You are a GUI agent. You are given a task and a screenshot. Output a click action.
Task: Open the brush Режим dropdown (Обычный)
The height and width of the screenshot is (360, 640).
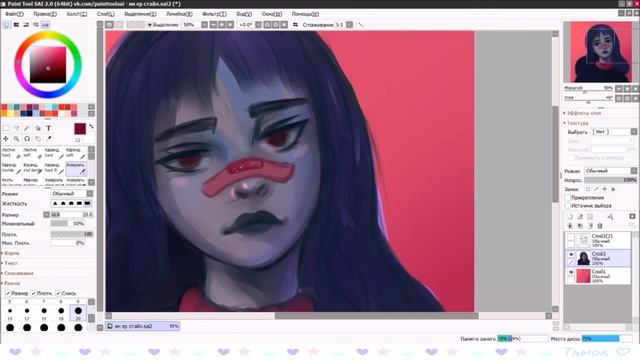pyautogui.click(x=71, y=193)
